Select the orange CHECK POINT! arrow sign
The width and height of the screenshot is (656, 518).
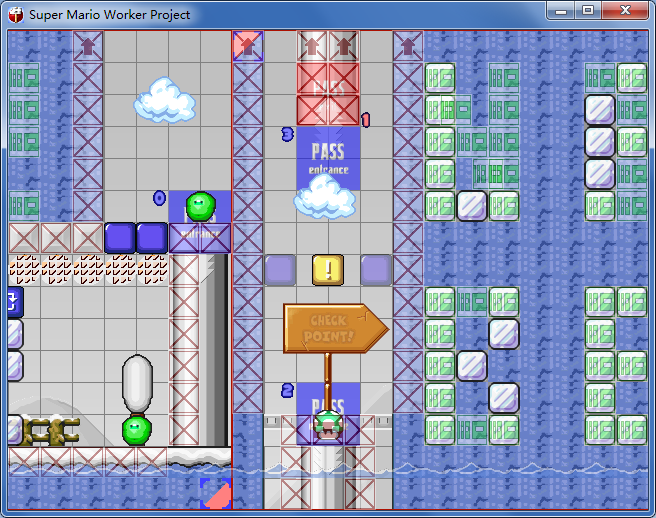[x=336, y=328]
